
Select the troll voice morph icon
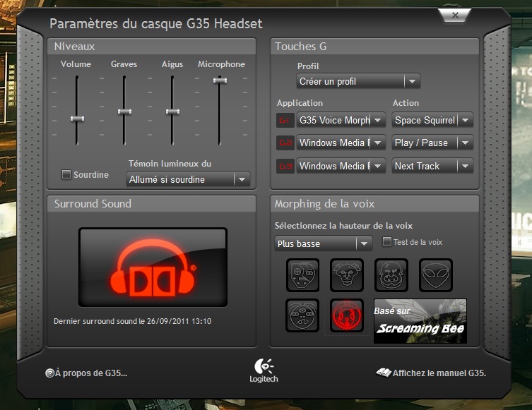tap(391, 275)
